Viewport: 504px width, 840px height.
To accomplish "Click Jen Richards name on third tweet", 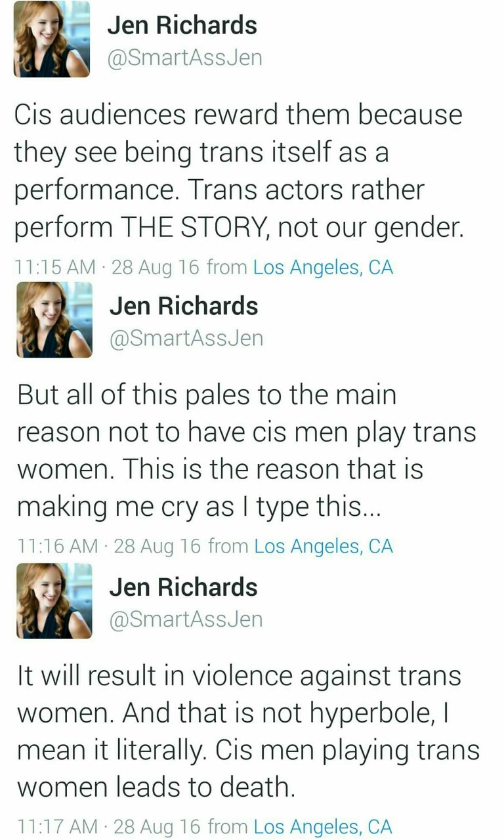I will [184, 587].
